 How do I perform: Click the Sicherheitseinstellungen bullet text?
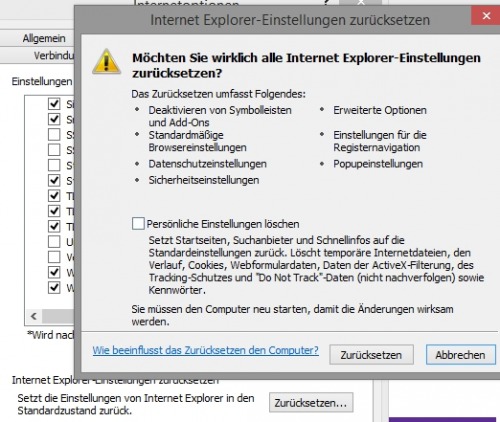pyautogui.click(x=204, y=180)
